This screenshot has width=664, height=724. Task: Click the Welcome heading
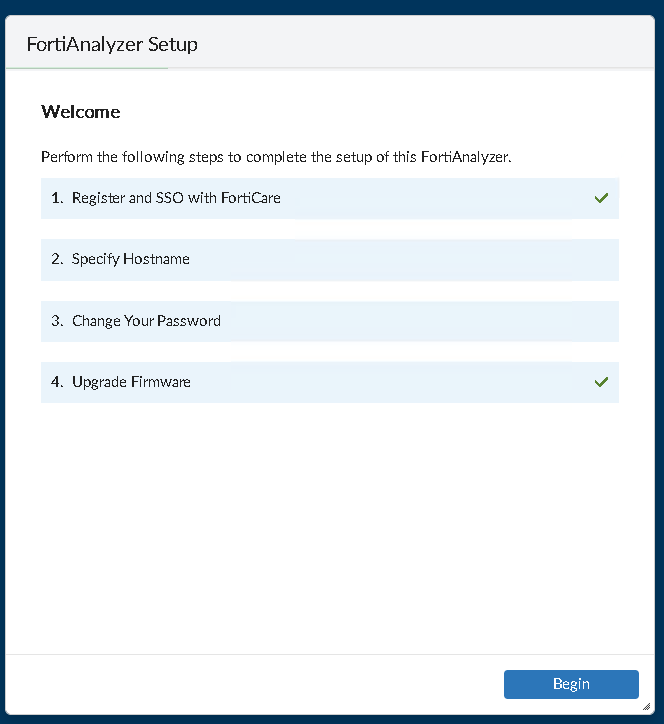click(x=81, y=112)
